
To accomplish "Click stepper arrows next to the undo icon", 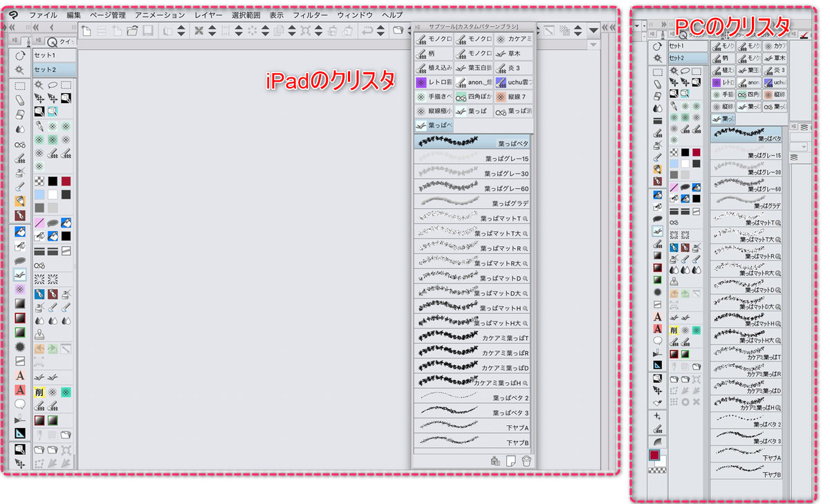I will (x=382, y=30).
